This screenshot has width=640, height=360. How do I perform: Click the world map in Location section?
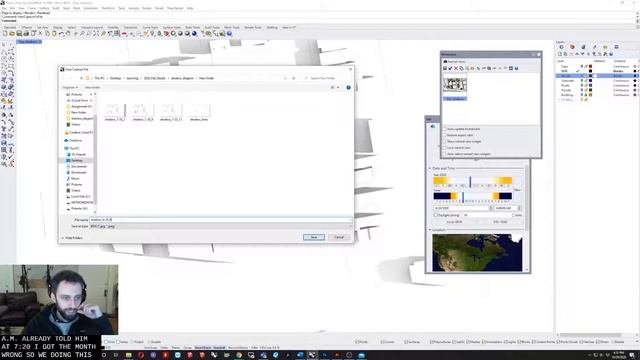(x=477, y=252)
